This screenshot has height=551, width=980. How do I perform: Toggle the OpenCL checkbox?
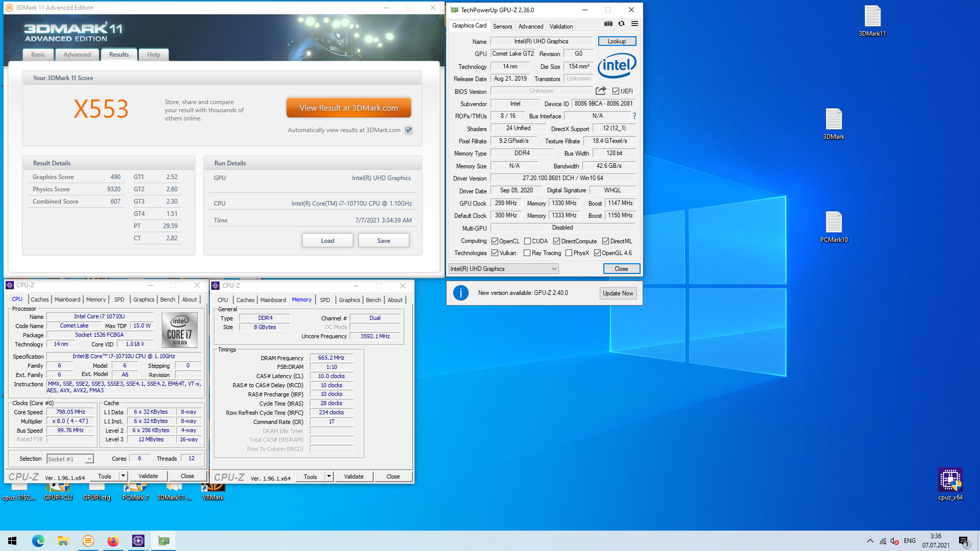tap(495, 241)
